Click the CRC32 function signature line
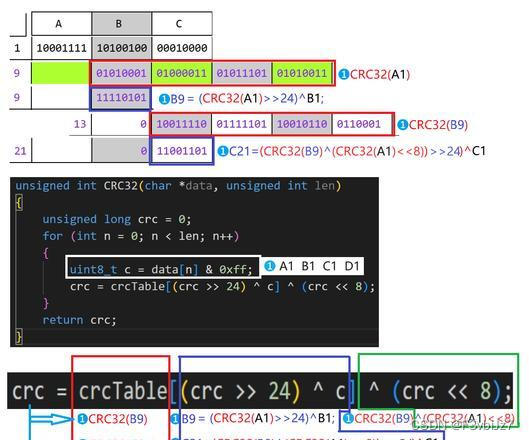Viewport: 529px width, 440px height. click(178, 186)
